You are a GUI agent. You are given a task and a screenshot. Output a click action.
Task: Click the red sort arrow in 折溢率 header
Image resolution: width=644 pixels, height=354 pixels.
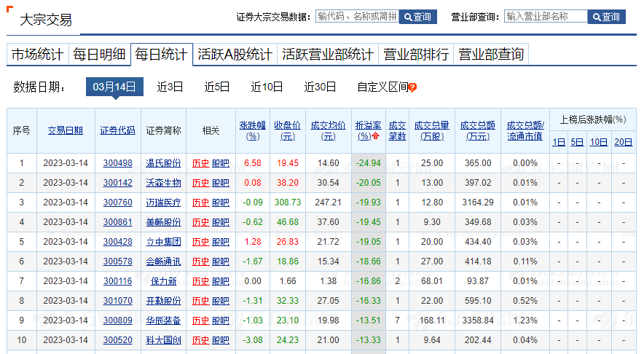(376, 136)
